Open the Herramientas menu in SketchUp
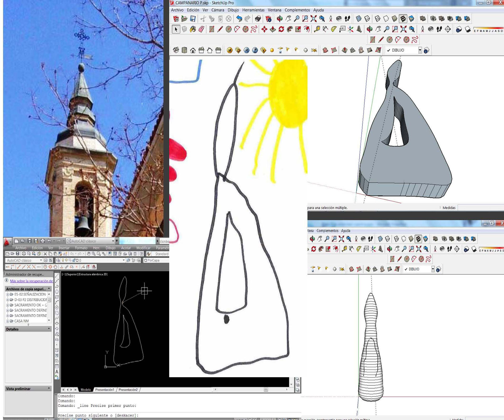The height and width of the screenshot is (420, 504). coord(253,10)
